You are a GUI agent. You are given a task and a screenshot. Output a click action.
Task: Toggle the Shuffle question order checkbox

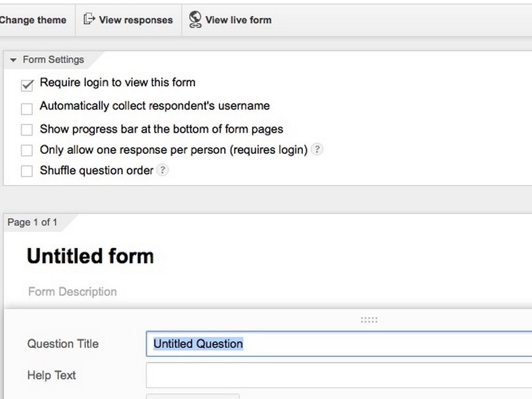pos(26,171)
